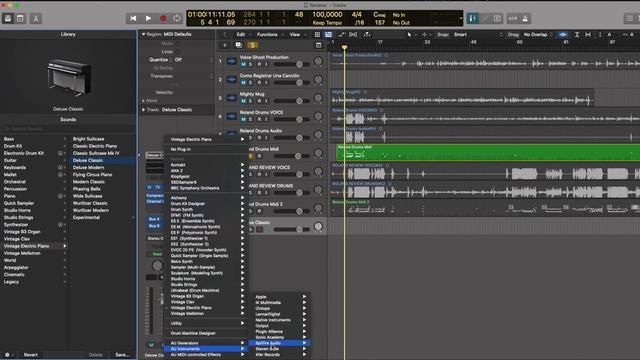The width and height of the screenshot is (640, 360).
Task: Click the Library Revert button
Action: click(x=31, y=355)
